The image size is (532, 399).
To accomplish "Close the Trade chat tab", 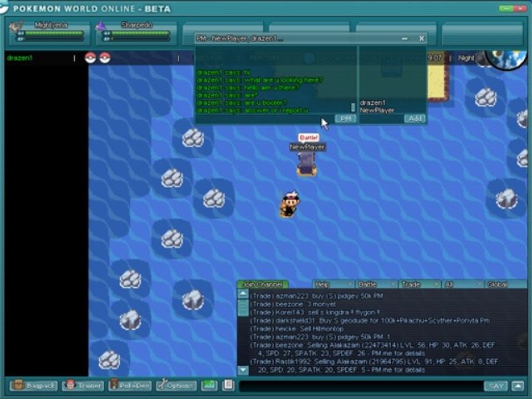I will coord(437,284).
